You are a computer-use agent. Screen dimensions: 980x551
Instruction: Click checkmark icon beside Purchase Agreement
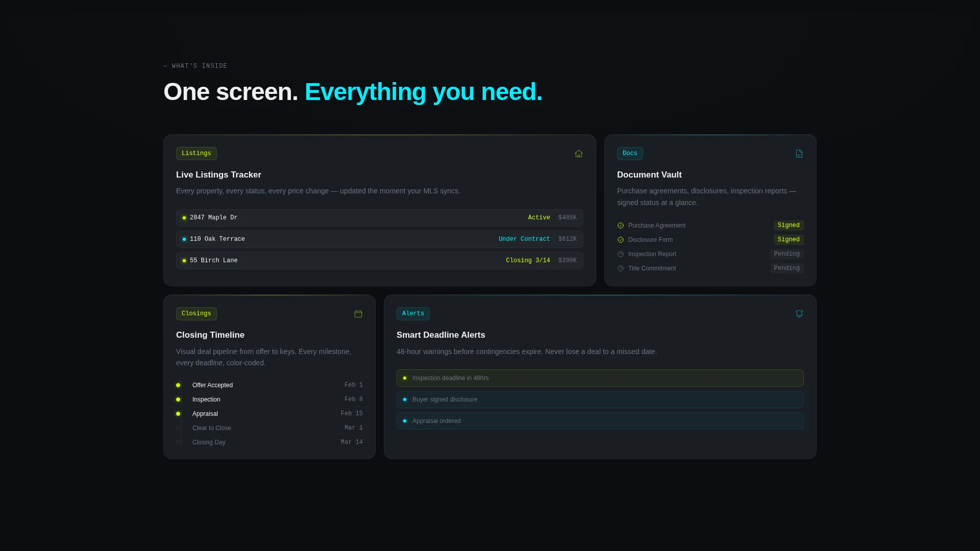coord(621,226)
